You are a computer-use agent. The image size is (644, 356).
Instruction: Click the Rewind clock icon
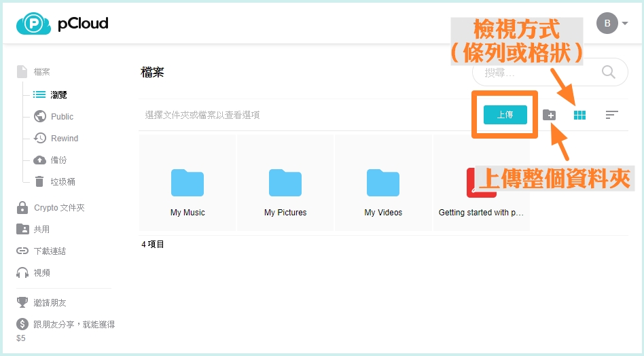[40, 139]
